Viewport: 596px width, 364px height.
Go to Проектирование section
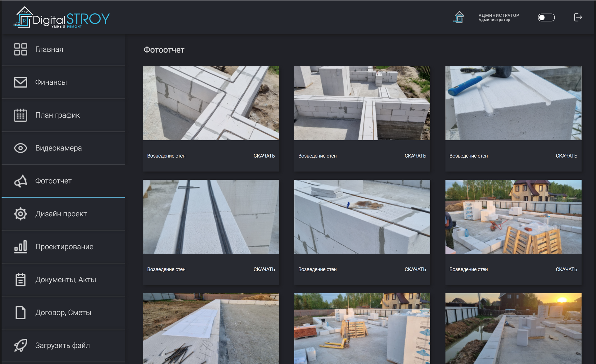tap(63, 247)
